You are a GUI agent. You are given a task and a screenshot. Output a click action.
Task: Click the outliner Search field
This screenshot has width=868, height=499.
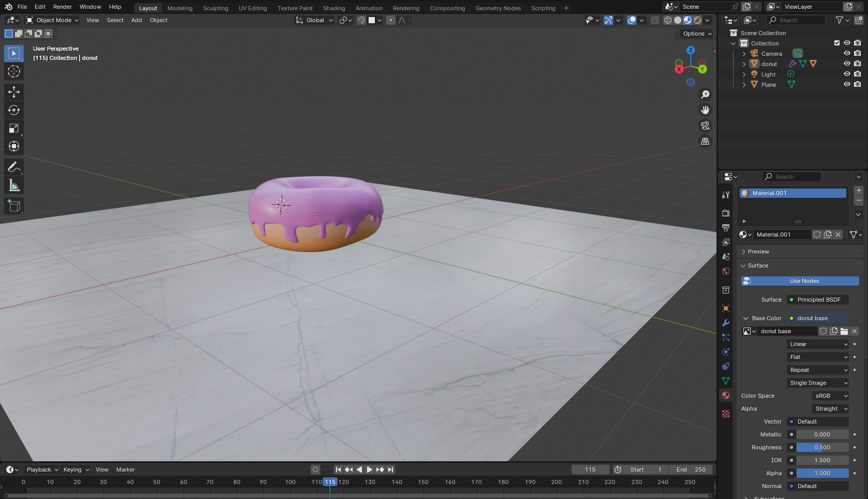pyautogui.click(x=796, y=20)
